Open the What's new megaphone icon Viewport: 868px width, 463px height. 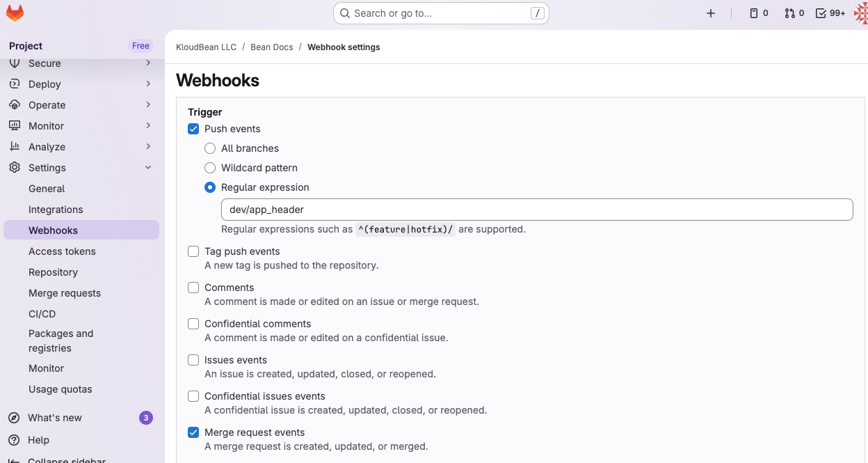pyautogui.click(x=15, y=417)
